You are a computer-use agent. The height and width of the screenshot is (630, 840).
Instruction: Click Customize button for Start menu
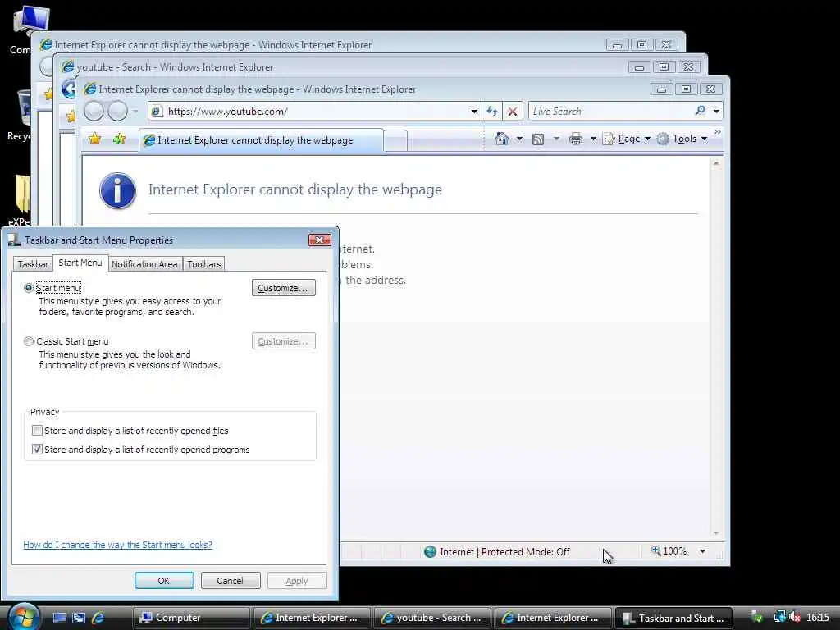tap(283, 288)
